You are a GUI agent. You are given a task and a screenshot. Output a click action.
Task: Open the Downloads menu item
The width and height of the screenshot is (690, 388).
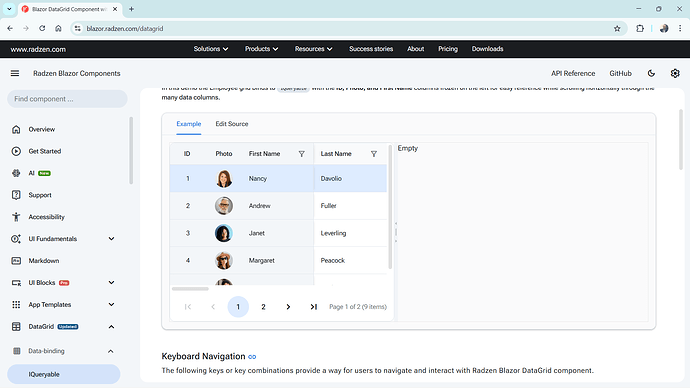coord(488,49)
